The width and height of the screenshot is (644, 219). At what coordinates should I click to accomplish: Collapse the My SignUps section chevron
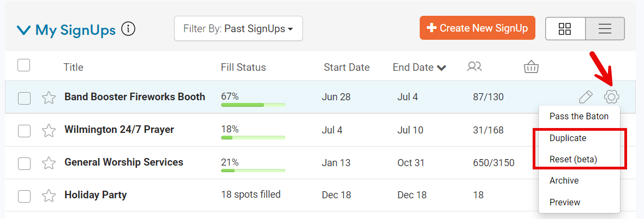point(23,30)
